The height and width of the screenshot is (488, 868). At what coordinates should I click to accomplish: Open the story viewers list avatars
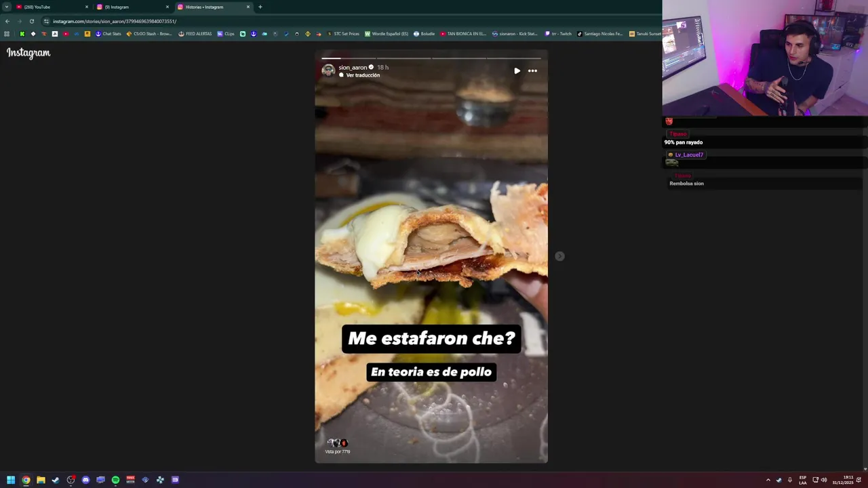337,443
